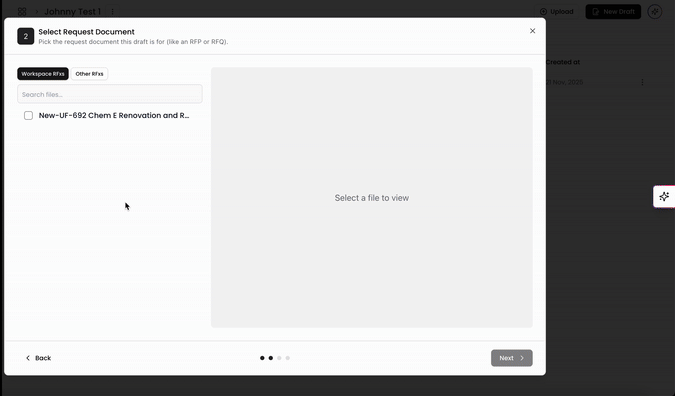675x396 pixels.
Task: Open the sparkle icon in top bar
Action: (655, 12)
